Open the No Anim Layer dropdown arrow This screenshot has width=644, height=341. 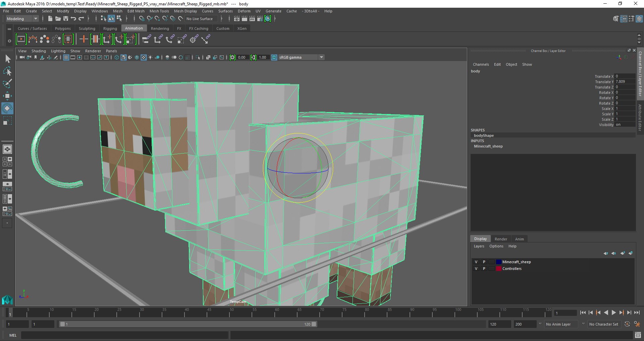tap(540, 324)
